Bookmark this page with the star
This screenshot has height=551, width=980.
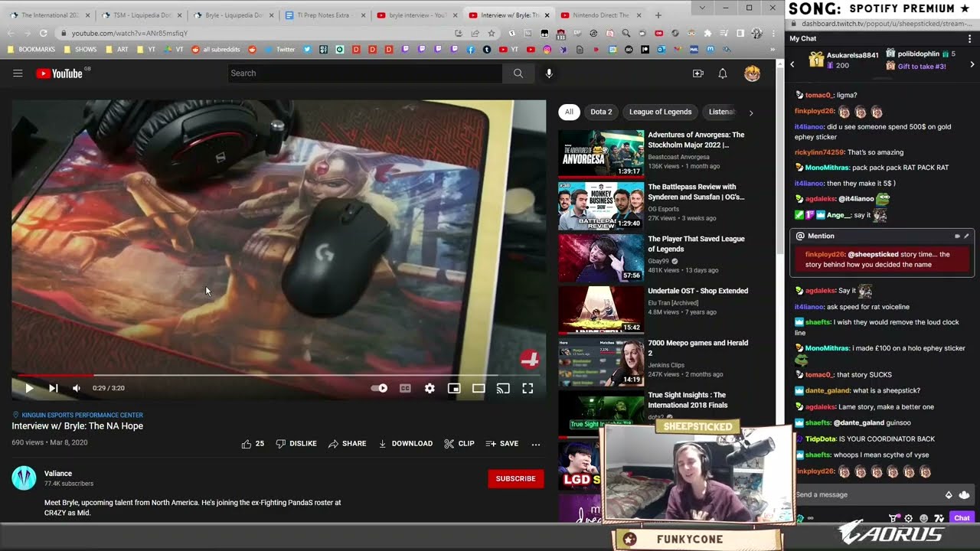click(x=491, y=33)
